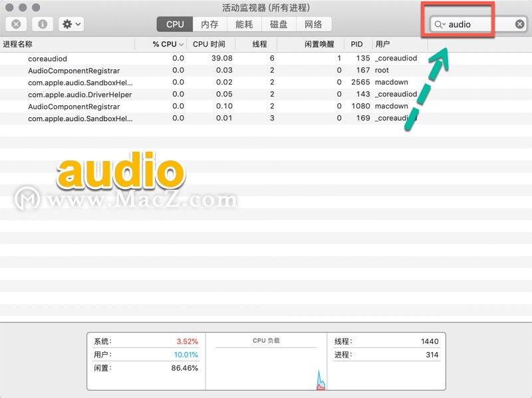Click the 线程 column header

[259, 44]
